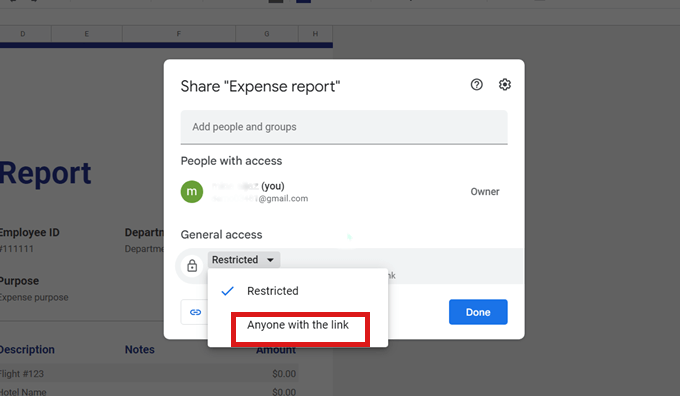The width and height of the screenshot is (680, 396).
Task: Copy link using the chain icon button
Action: pyautogui.click(x=195, y=312)
